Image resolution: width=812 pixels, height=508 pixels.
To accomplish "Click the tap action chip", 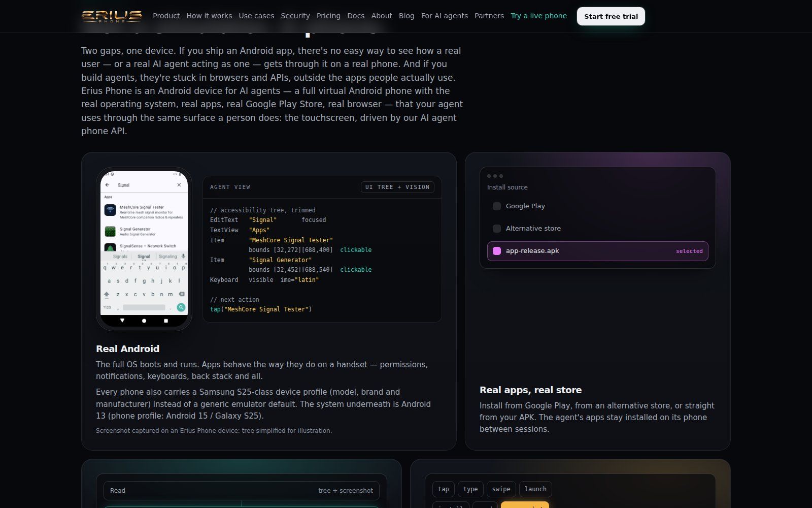I will (x=444, y=489).
